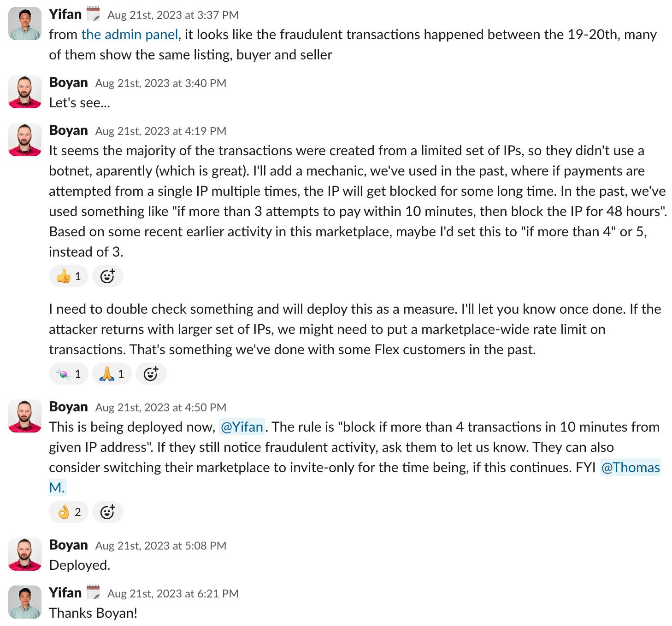
Task: Click Boyan's name above the 4:19 PM message
Action: pyautogui.click(x=68, y=130)
